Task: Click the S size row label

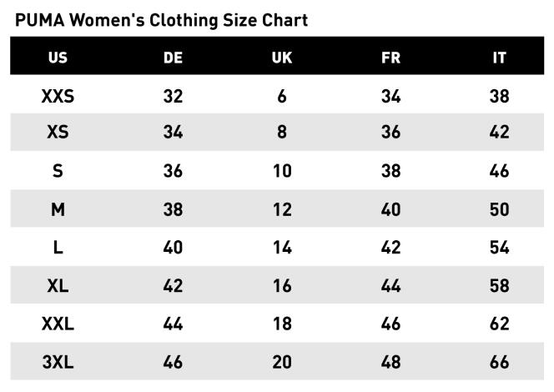Action: pyautogui.click(x=58, y=171)
